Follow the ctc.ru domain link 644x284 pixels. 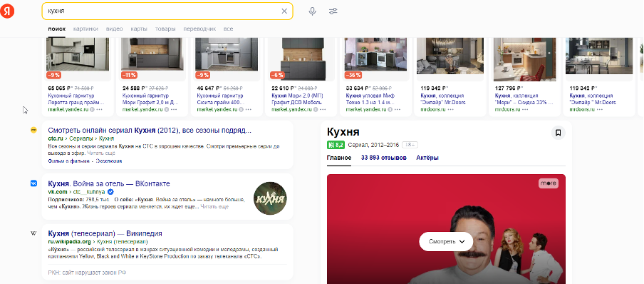click(x=55, y=138)
